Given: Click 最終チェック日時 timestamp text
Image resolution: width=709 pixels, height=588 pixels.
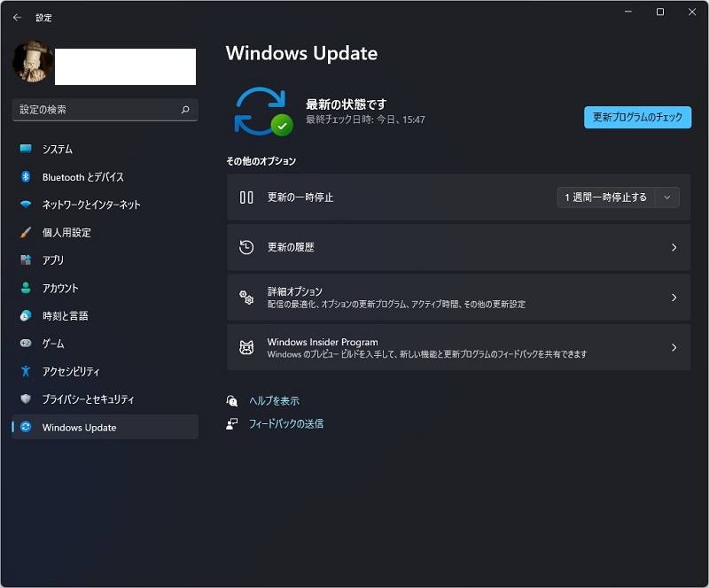Looking at the screenshot, I should point(365,120).
